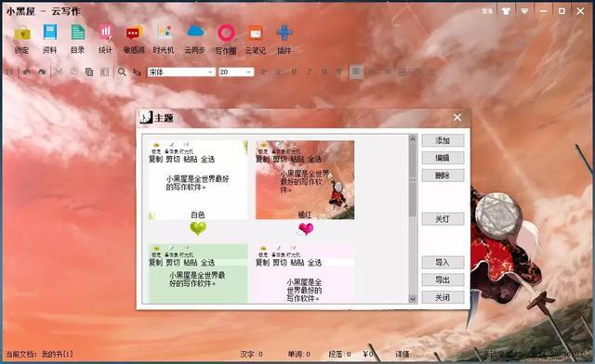Choose the green theme thumbnail
The width and height of the screenshot is (595, 364).
pyautogui.click(x=198, y=273)
